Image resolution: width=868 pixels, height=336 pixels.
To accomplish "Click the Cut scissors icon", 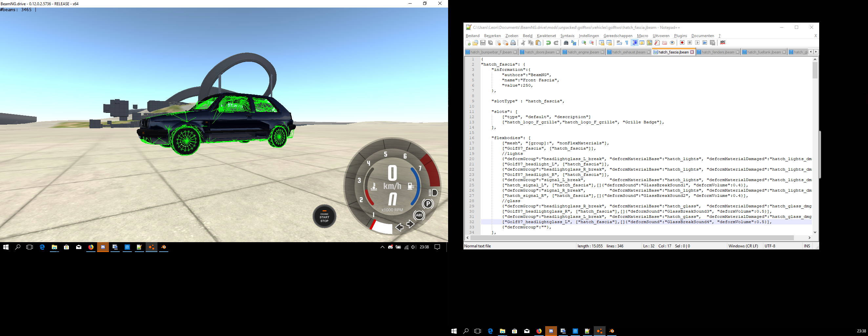I will click(x=523, y=42).
